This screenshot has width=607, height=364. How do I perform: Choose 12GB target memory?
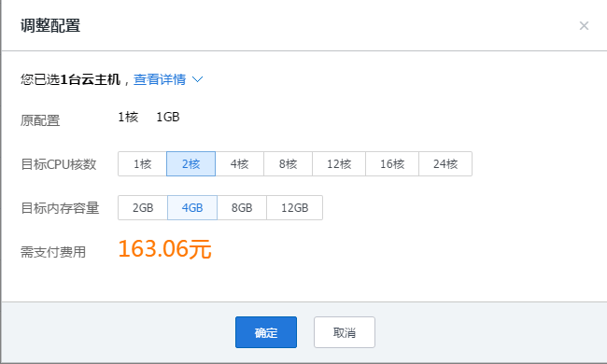click(x=294, y=208)
